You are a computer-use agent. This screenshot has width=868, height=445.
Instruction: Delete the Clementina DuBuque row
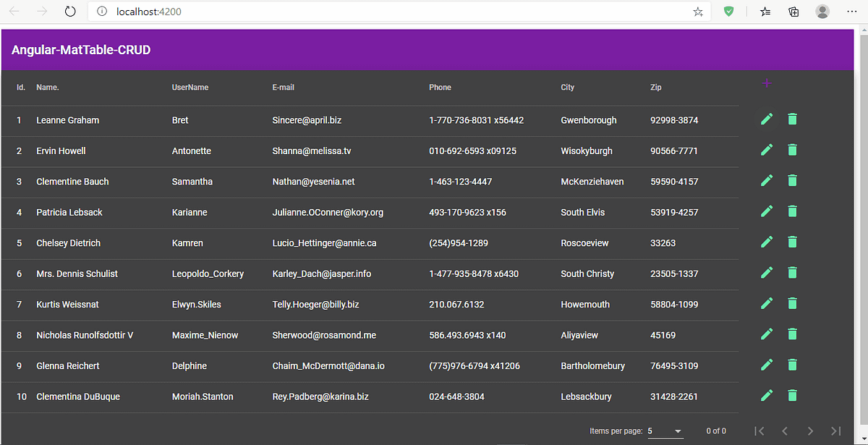pos(792,394)
